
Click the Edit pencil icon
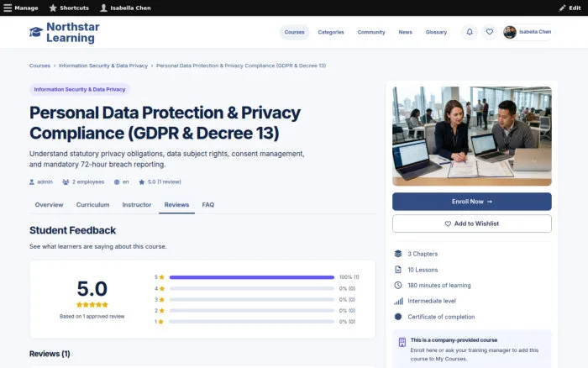tap(562, 8)
